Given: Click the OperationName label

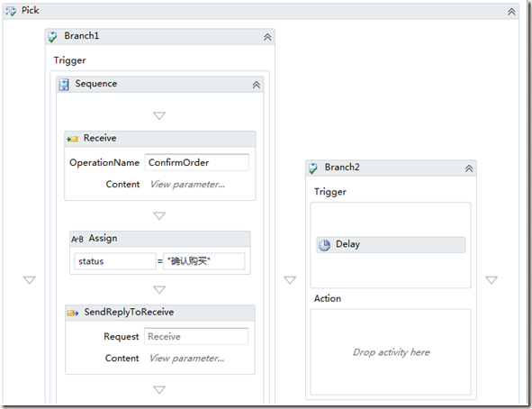Looking at the screenshot, I should [x=104, y=163].
